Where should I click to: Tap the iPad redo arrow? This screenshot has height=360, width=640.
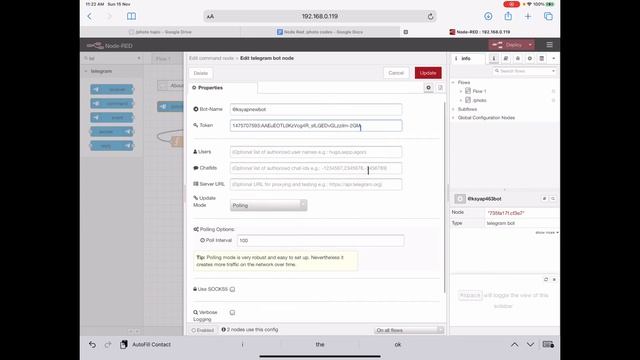pos(108,344)
